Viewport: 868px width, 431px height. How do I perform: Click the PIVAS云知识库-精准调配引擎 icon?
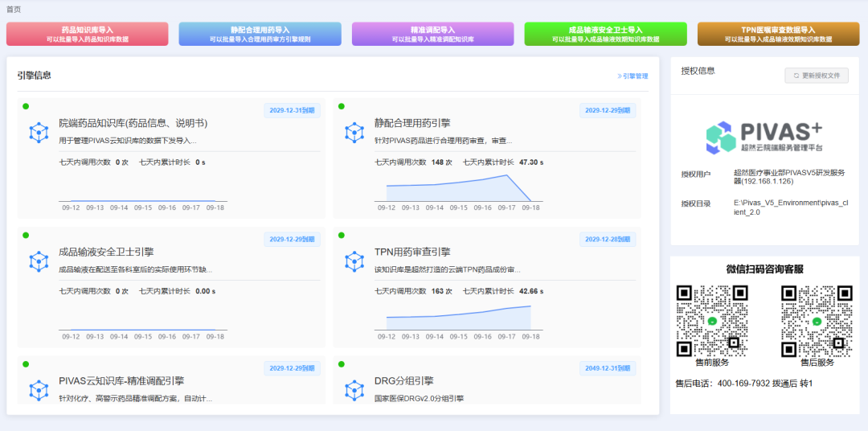point(39,390)
